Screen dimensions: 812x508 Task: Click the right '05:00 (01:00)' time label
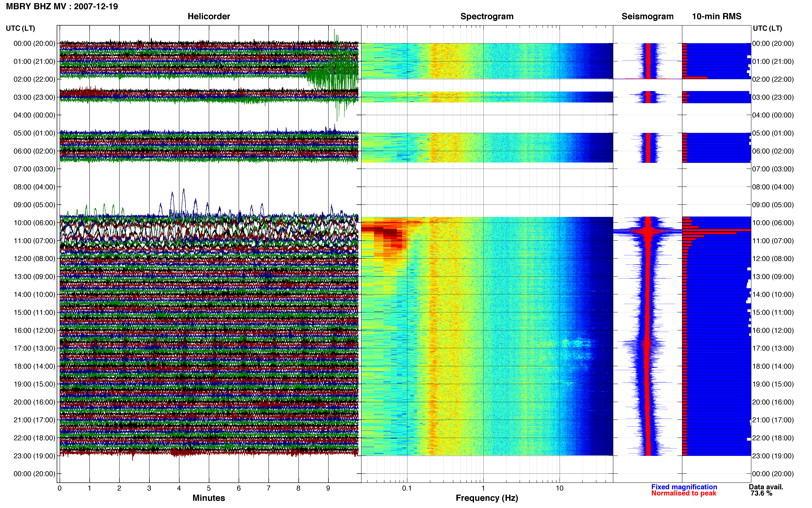773,133
